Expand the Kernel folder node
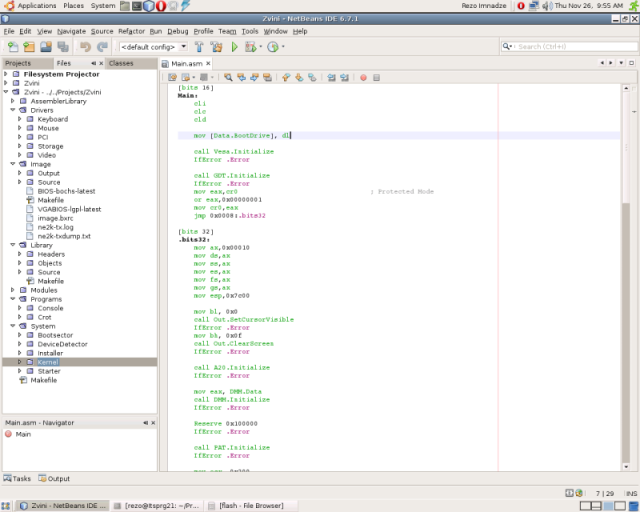Image resolution: width=640 pixels, height=512 pixels. coord(20,362)
